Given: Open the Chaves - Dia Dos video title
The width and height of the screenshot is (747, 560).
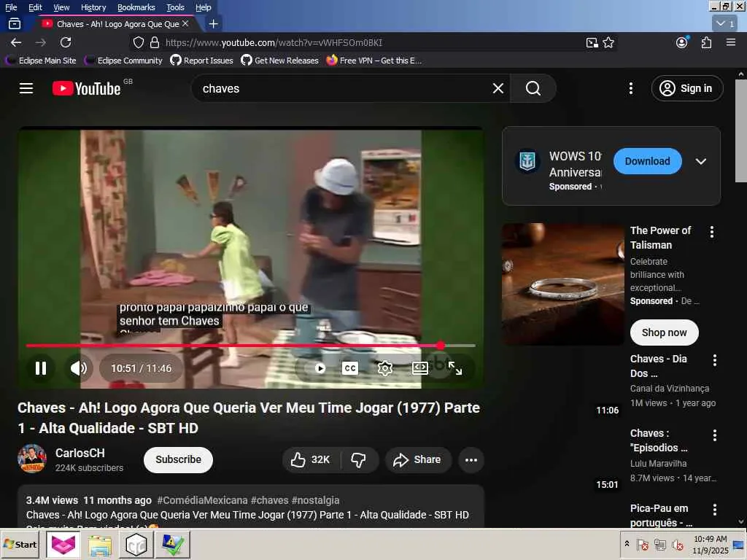Looking at the screenshot, I should pos(659,366).
